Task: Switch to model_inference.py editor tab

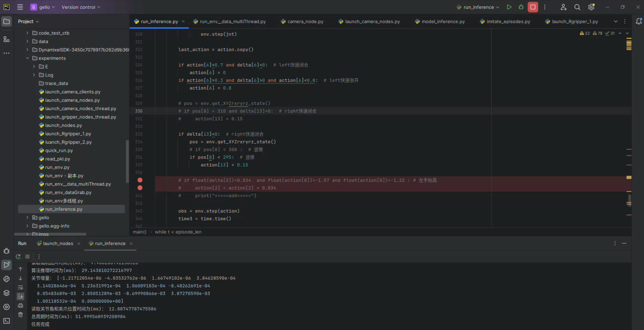Action: [443, 22]
